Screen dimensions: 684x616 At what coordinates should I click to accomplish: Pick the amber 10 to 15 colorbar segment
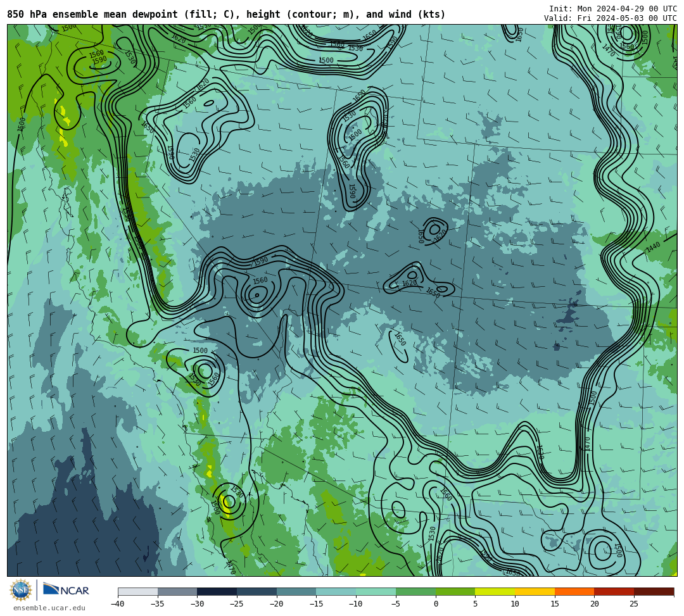click(535, 591)
